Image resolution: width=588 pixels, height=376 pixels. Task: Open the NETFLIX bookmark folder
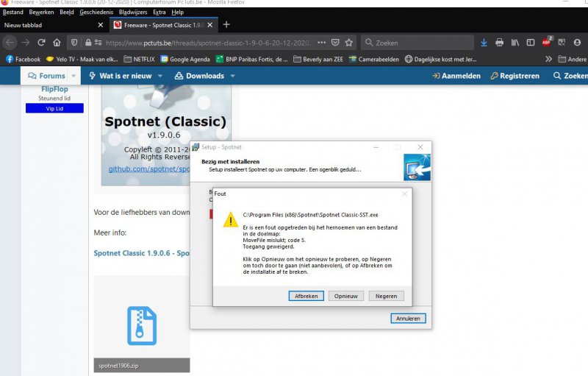139,59
